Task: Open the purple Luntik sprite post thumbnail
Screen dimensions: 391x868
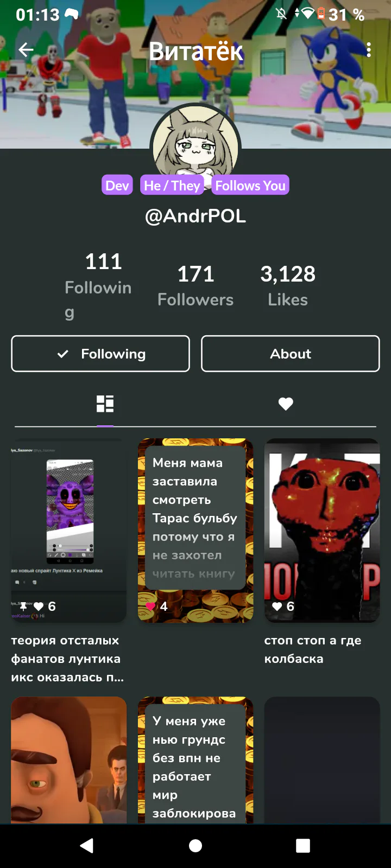Action: tap(69, 530)
